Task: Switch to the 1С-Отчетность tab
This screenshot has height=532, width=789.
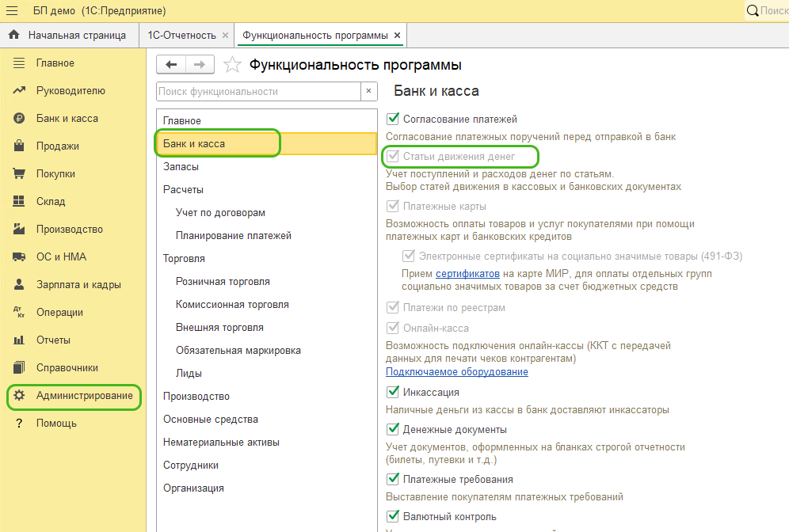Action: 181,36
